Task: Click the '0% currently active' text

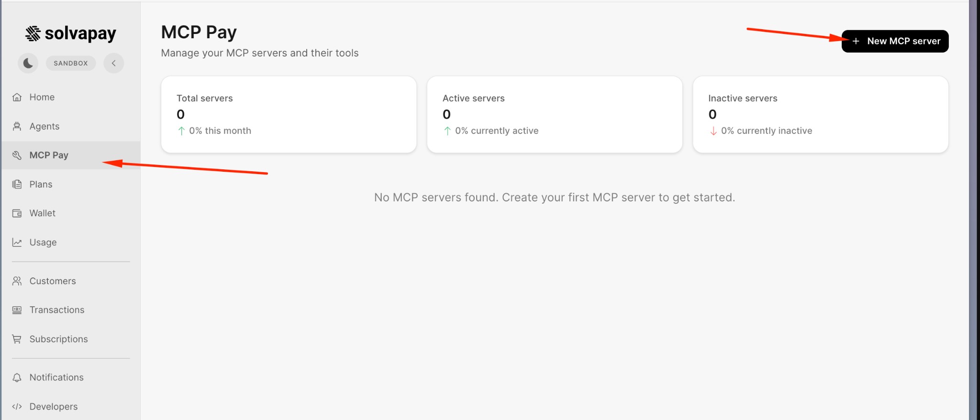Action: point(497,131)
